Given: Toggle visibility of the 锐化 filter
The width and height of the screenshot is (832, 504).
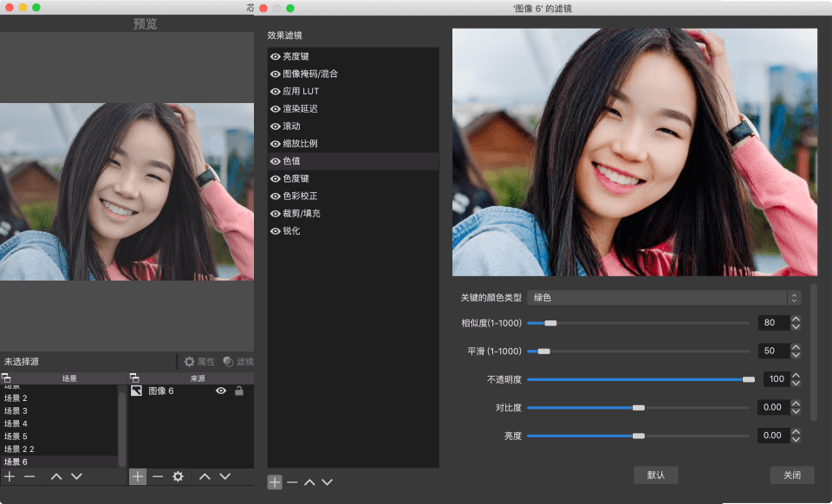Looking at the screenshot, I should click(x=276, y=231).
